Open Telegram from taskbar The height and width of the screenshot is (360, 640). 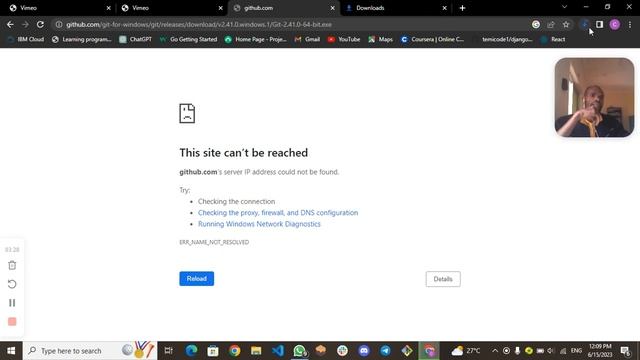[x=385, y=351]
